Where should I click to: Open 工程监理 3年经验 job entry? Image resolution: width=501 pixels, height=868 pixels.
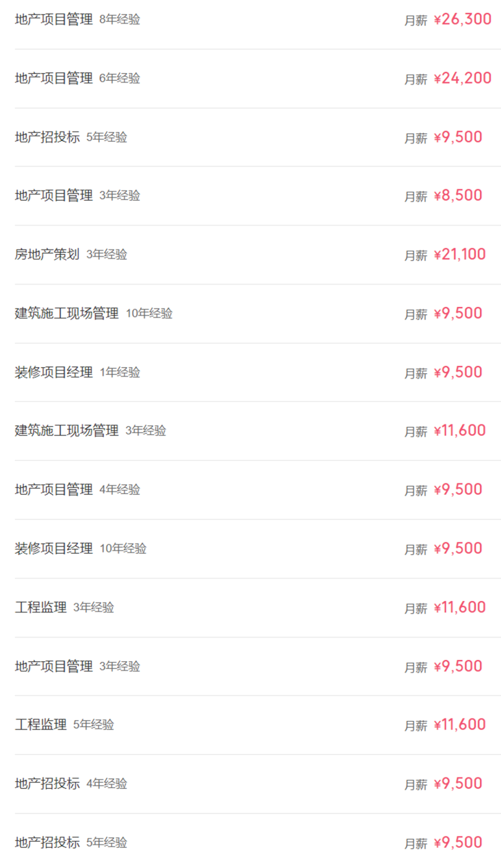[257, 608]
